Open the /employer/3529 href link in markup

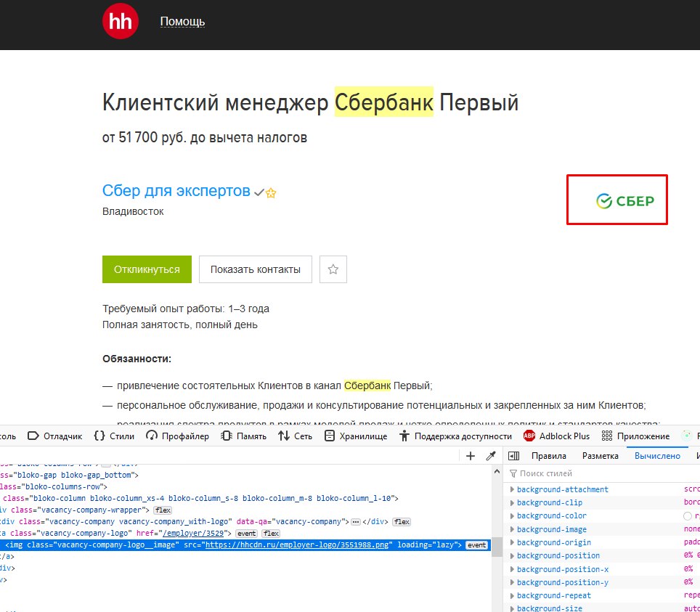click(x=193, y=533)
